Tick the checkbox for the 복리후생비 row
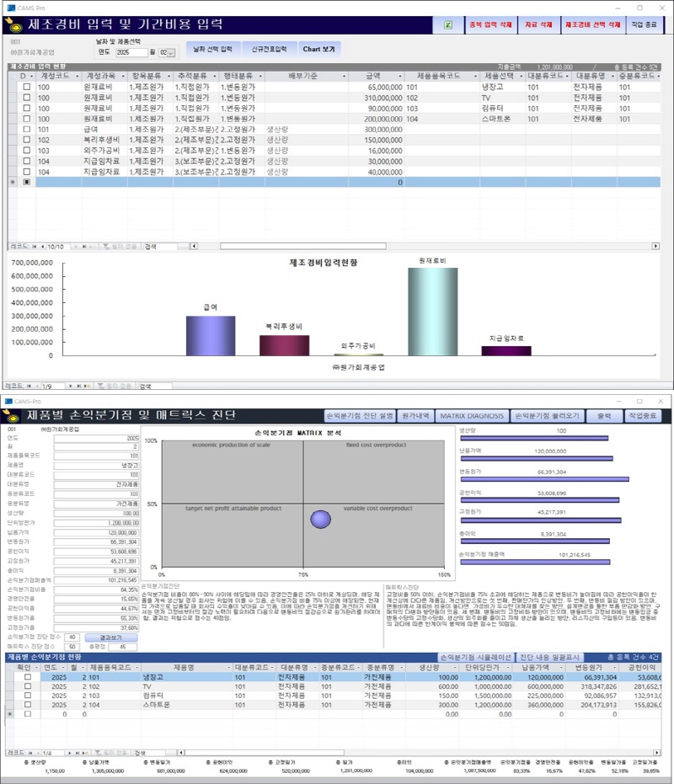The height and width of the screenshot is (784, 674). tap(26, 140)
